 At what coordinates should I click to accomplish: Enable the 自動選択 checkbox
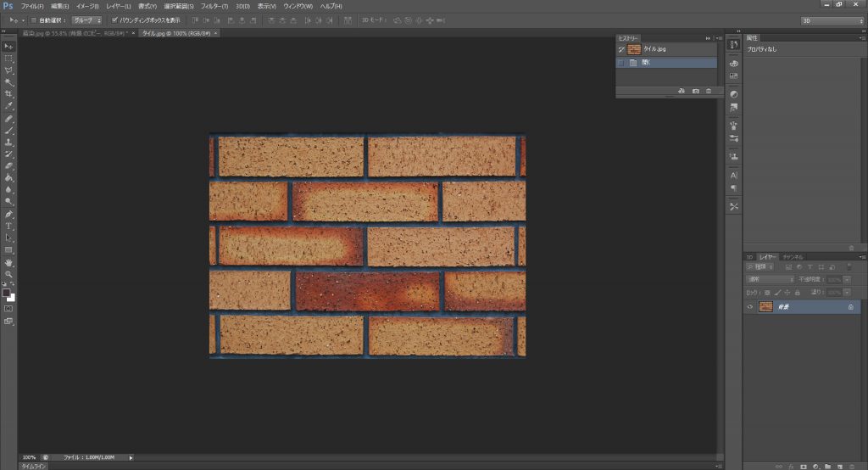pyautogui.click(x=33, y=20)
